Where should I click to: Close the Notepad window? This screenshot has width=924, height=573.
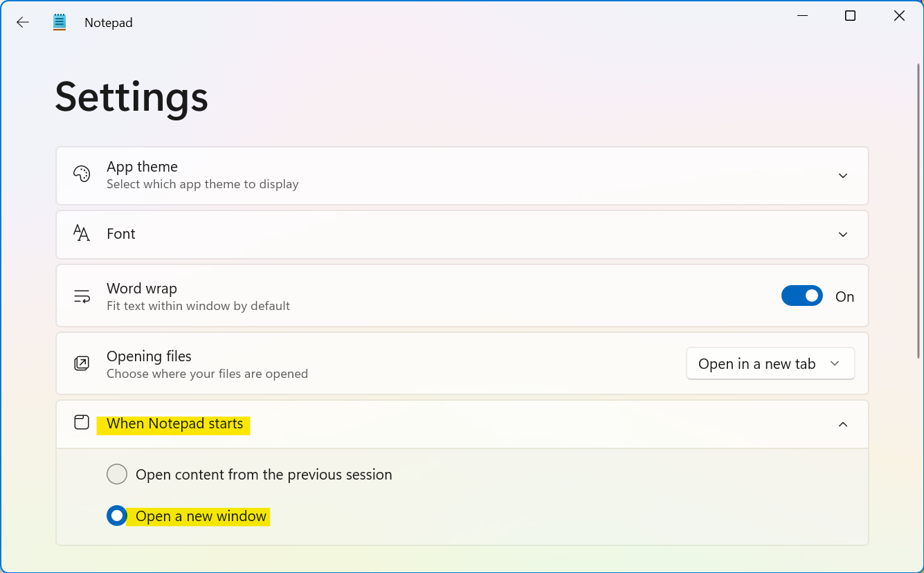click(899, 16)
